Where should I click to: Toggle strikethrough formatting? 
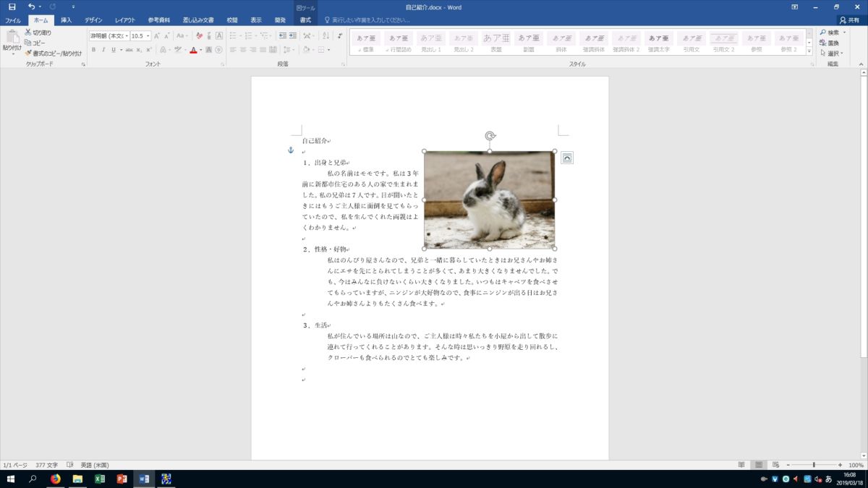(129, 50)
